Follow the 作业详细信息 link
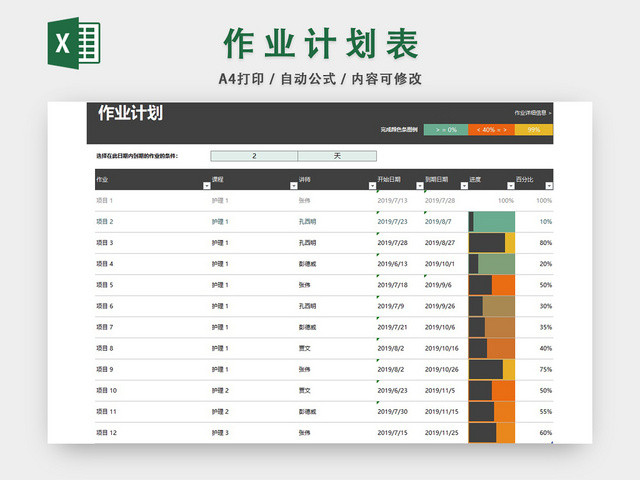 [533, 113]
